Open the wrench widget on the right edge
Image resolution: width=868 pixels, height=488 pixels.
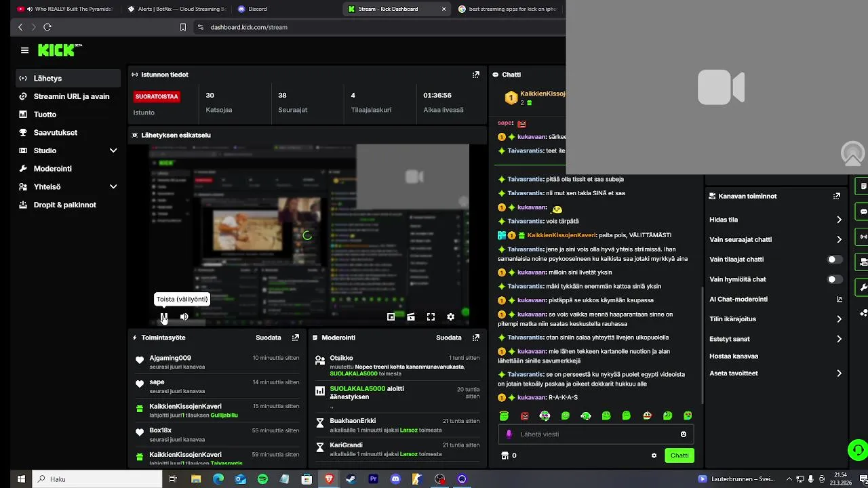863,287
